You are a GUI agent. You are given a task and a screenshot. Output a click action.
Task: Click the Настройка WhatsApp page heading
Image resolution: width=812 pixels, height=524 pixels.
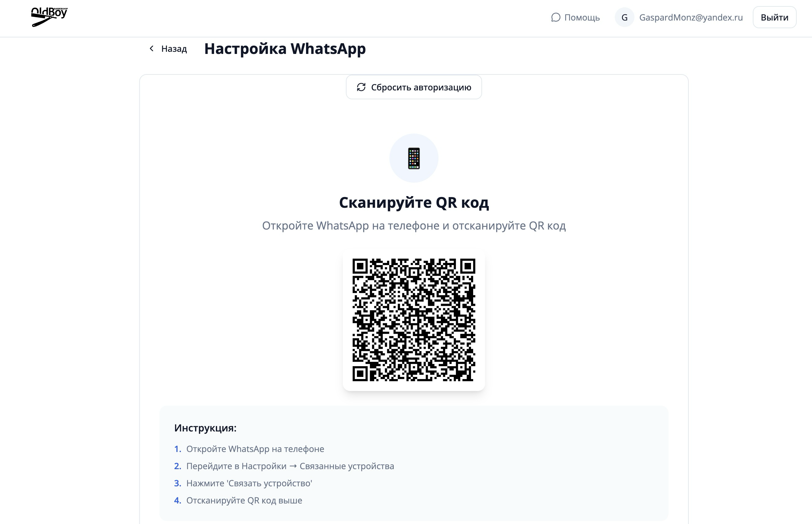[285, 49]
